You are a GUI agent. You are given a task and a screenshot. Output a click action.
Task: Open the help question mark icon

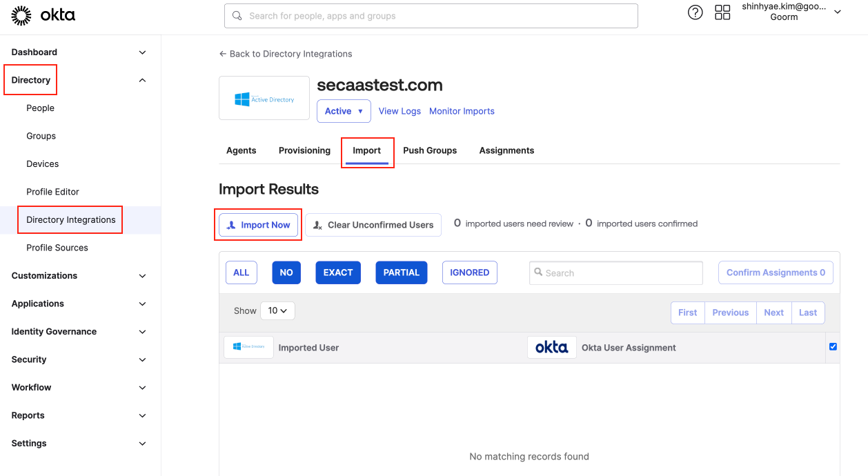click(695, 12)
